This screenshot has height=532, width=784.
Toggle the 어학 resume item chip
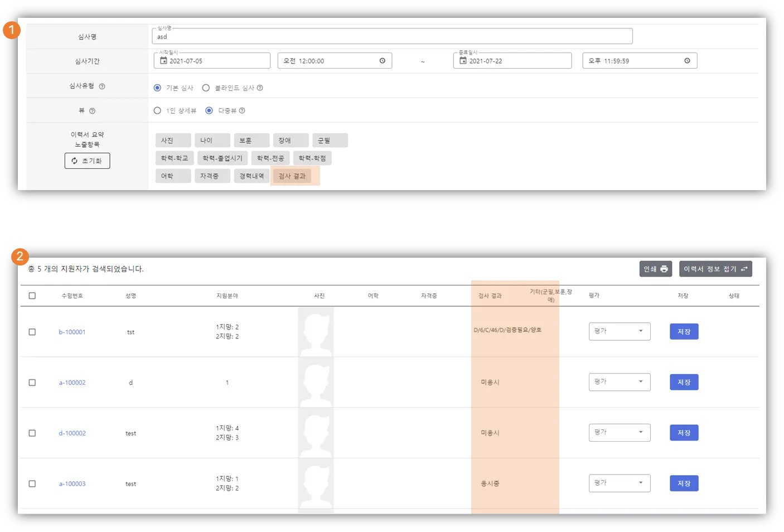pyautogui.click(x=173, y=176)
